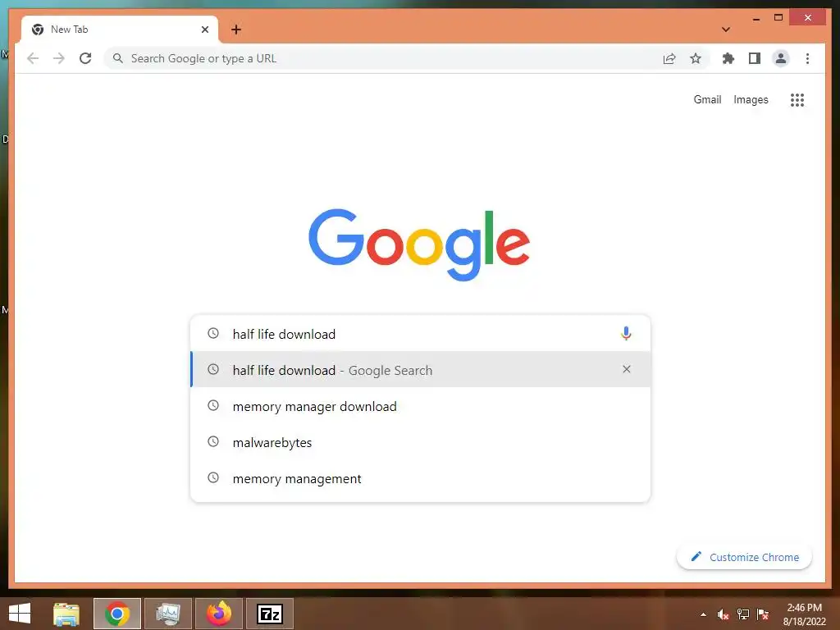Open the profile avatar icon
840x630 pixels.
click(x=781, y=58)
